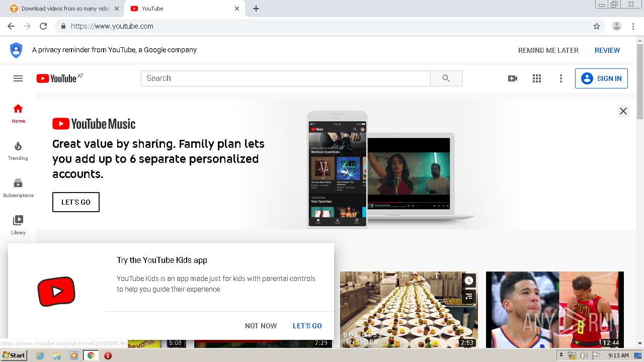Show hidden tray icons arrow
Screen dimensions: 644x362
coord(561,355)
